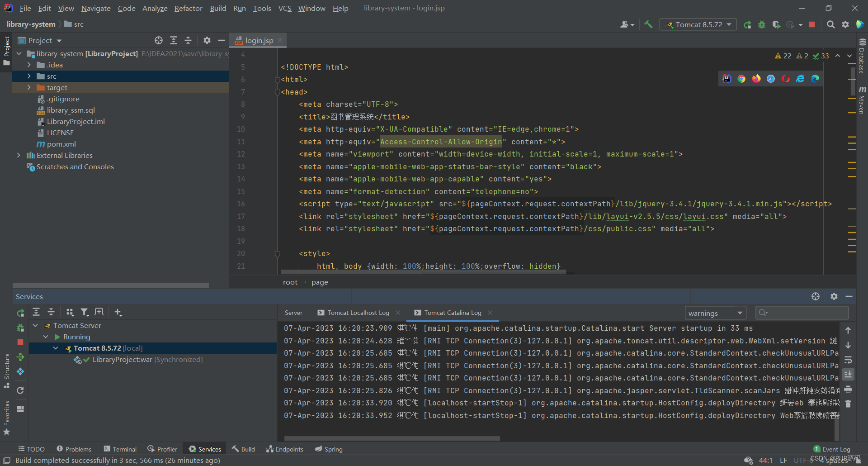Open the VCS menu
Viewport: 868px width, 466px height.
click(x=285, y=8)
